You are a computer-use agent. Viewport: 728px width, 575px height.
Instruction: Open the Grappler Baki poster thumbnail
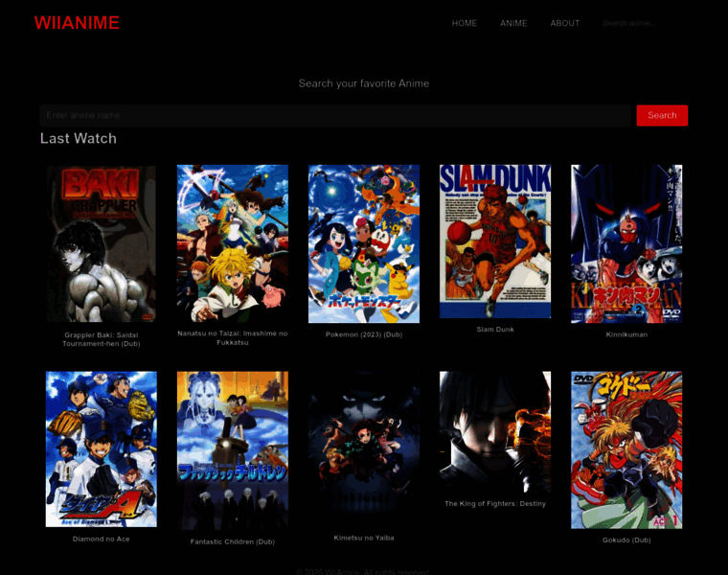tap(102, 243)
